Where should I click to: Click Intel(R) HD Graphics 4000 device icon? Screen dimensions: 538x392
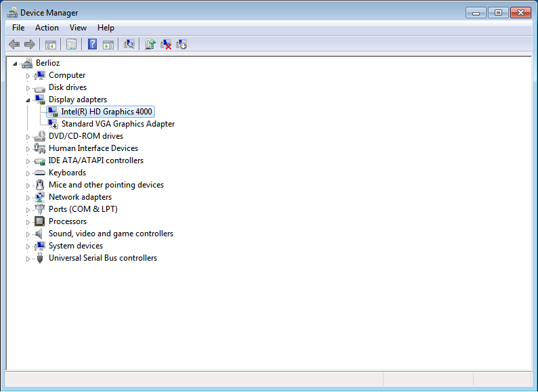pos(53,112)
